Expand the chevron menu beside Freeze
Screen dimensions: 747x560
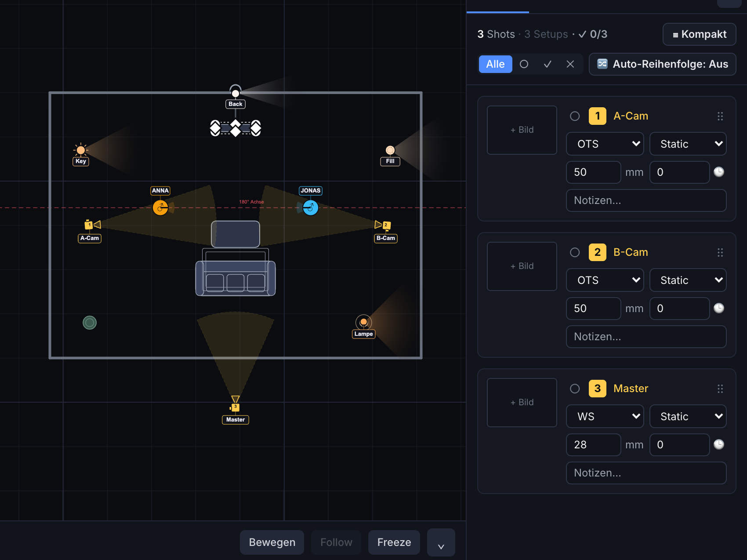pos(441,542)
